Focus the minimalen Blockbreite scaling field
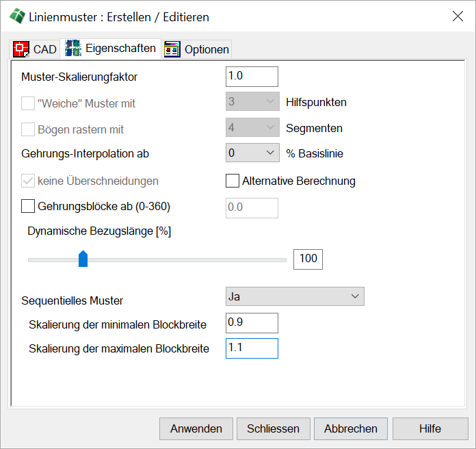Screen dimensions: 476x449 (x=252, y=322)
